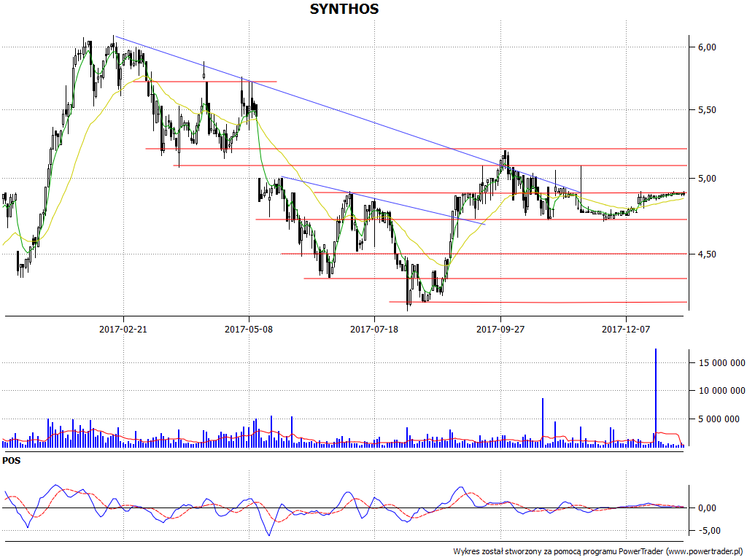
Task: Select the 4,50 price axis label
Action: coord(707,254)
